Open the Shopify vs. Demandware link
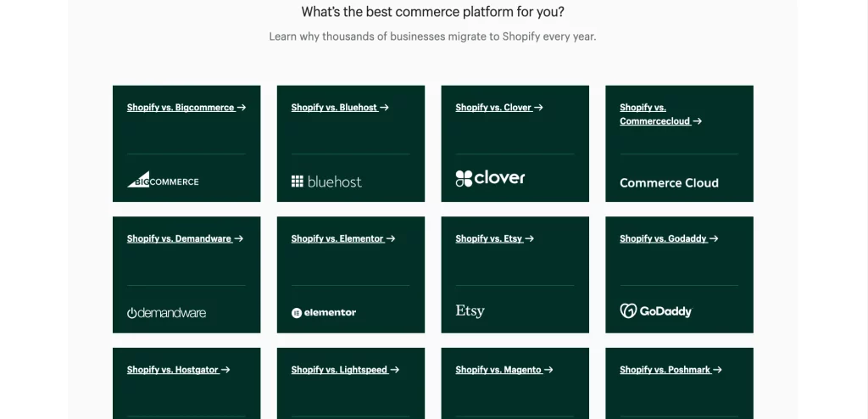The height and width of the screenshot is (419, 868). [185, 239]
